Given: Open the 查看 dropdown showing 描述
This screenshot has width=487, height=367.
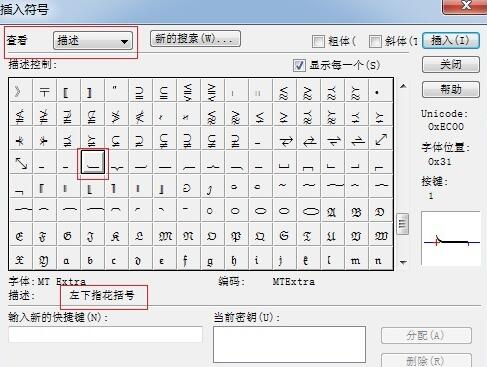Looking at the screenshot, I should point(93,41).
